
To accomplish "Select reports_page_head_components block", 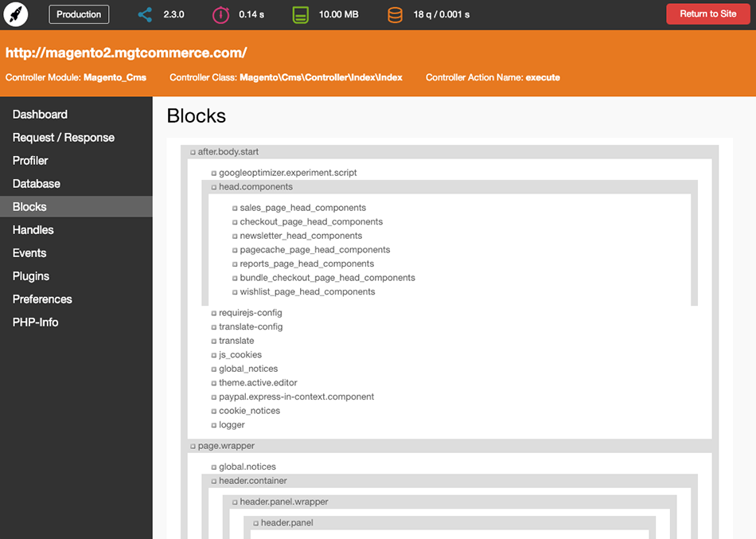I will pyautogui.click(x=307, y=264).
